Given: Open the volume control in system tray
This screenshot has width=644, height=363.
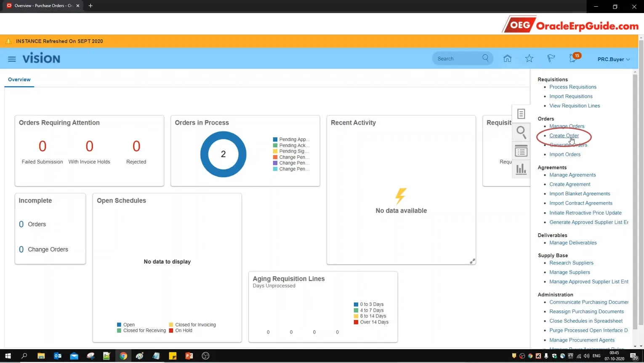Looking at the screenshot, I should pos(586,356).
